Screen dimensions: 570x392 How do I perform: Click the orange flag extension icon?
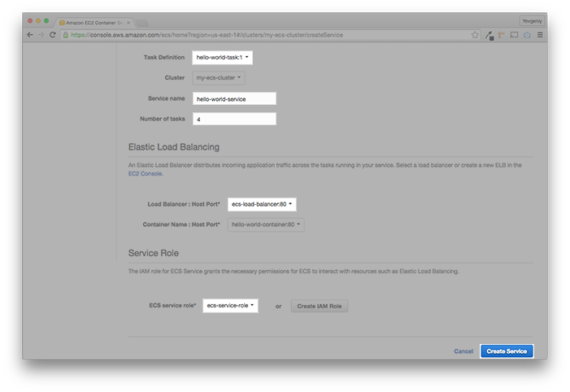pyautogui.click(x=502, y=35)
